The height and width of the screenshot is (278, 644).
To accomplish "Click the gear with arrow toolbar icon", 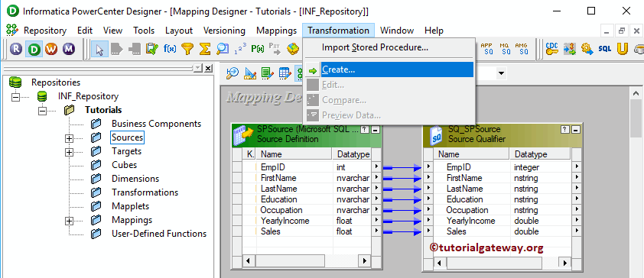I will coord(587,49).
